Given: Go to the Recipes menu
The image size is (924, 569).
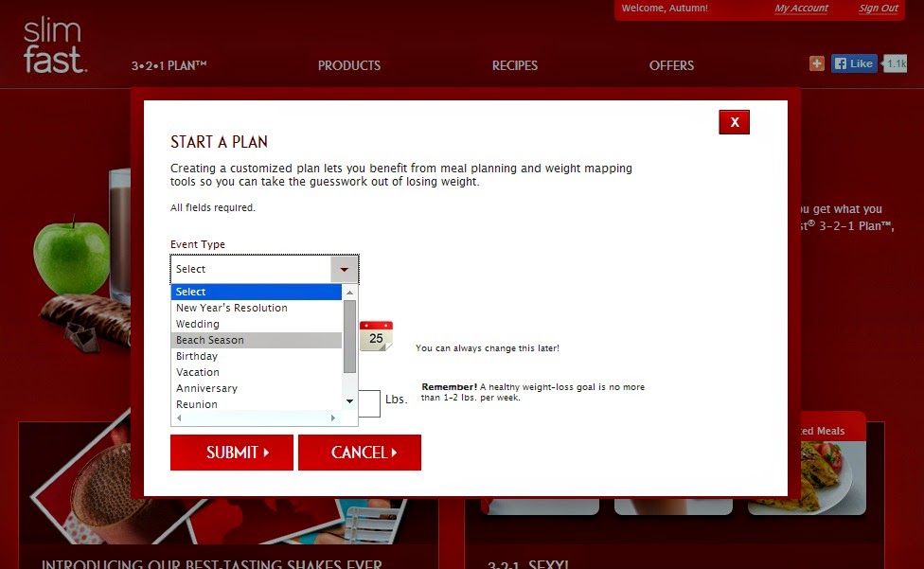Looking at the screenshot, I should coord(515,65).
